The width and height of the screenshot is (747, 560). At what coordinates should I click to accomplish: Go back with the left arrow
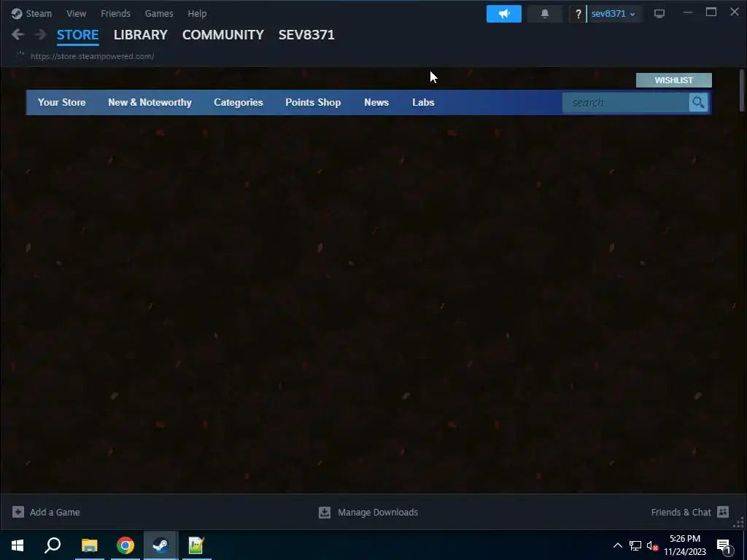pos(18,34)
